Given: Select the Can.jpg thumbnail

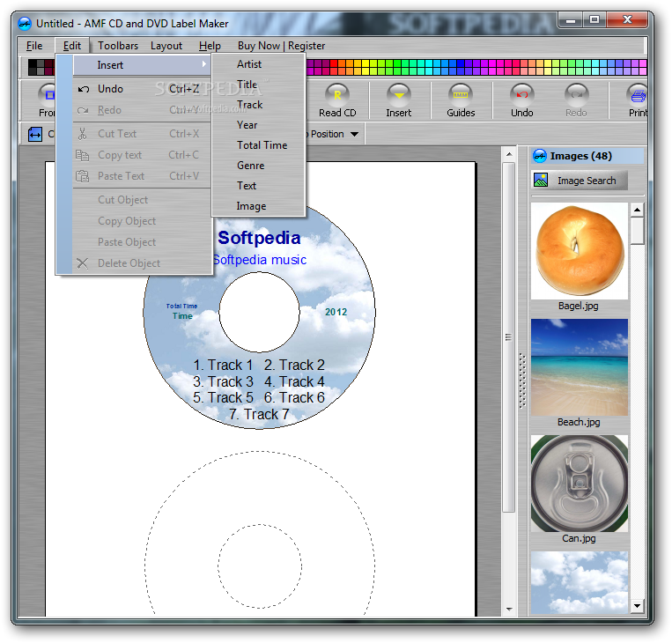Looking at the screenshot, I should pos(580,484).
